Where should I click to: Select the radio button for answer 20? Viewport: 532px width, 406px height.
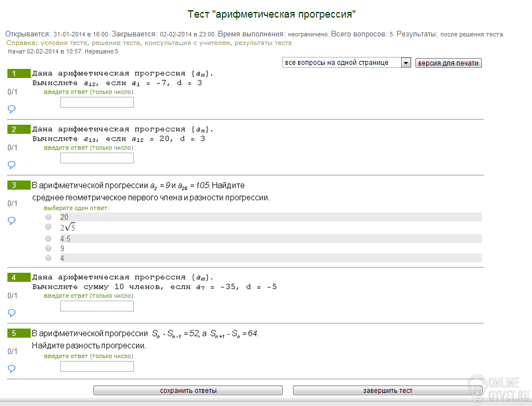(x=48, y=217)
